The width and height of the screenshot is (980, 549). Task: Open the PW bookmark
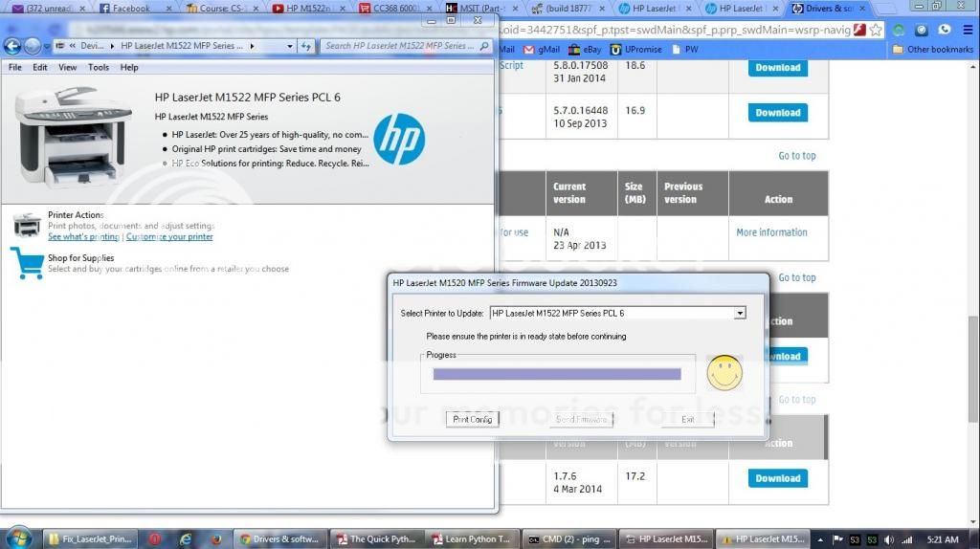[x=684, y=50]
